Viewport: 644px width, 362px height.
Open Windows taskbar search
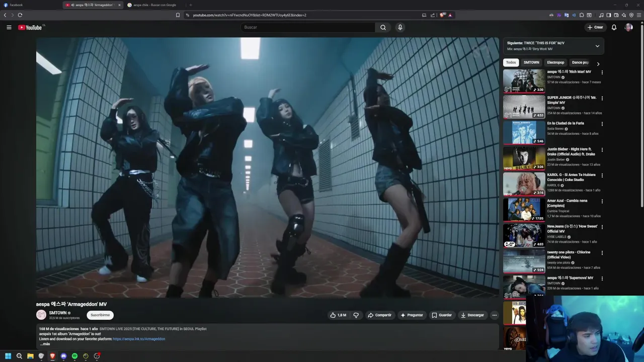pos(19,356)
